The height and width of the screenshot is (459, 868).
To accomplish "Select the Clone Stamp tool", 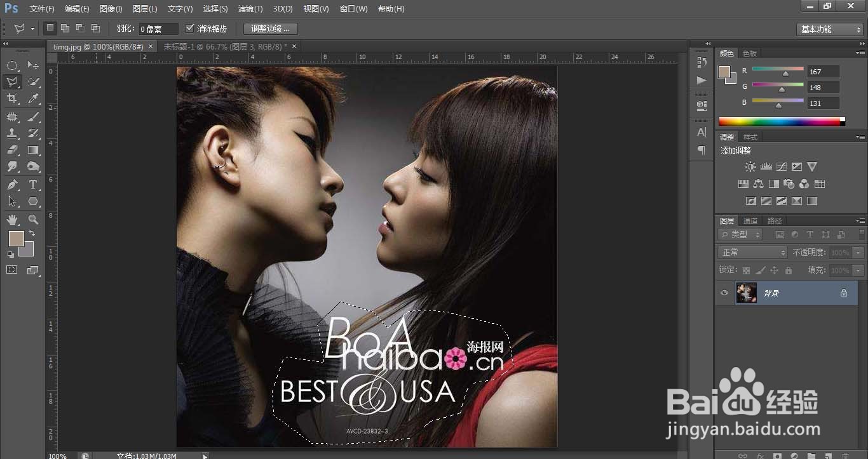I will click(12, 133).
